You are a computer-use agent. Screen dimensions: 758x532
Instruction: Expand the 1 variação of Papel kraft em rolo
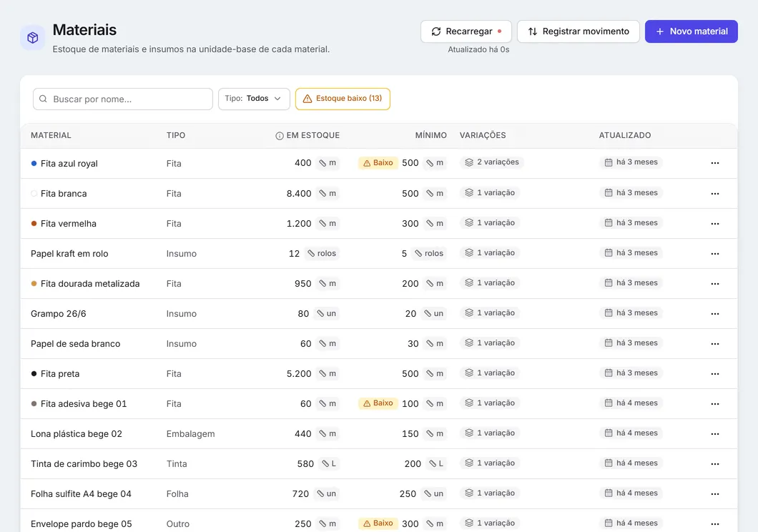490,252
